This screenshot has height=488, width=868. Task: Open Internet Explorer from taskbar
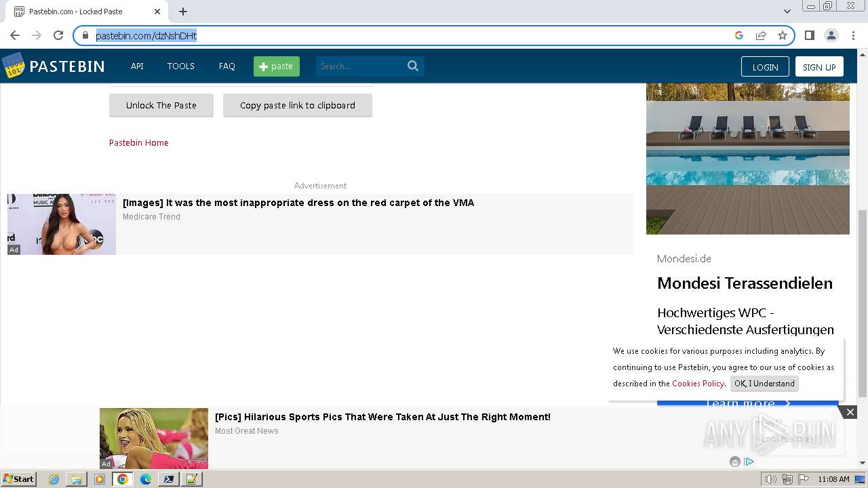[x=54, y=479]
